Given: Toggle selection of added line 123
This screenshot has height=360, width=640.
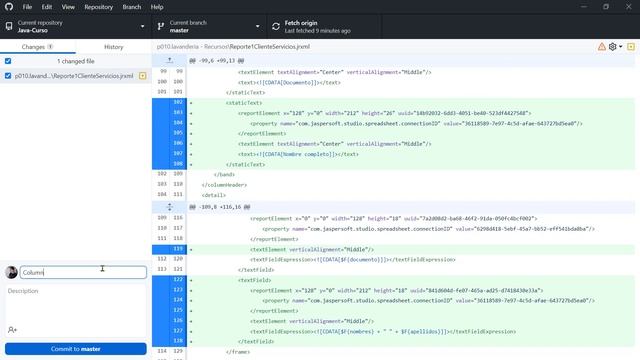Looking at the screenshot, I should pyautogui.click(x=169, y=290).
